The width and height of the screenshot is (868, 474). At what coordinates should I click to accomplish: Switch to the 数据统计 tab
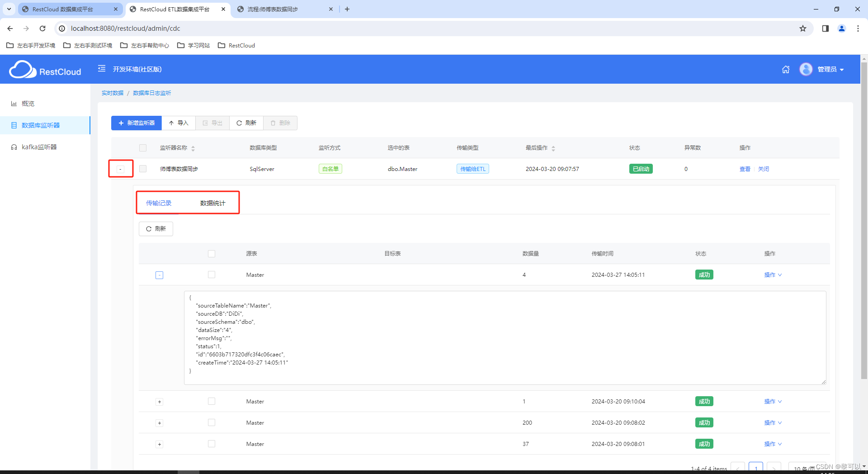213,203
